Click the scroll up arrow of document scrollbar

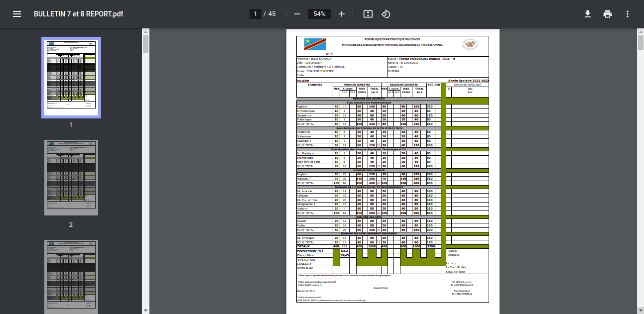tap(641, 31)
